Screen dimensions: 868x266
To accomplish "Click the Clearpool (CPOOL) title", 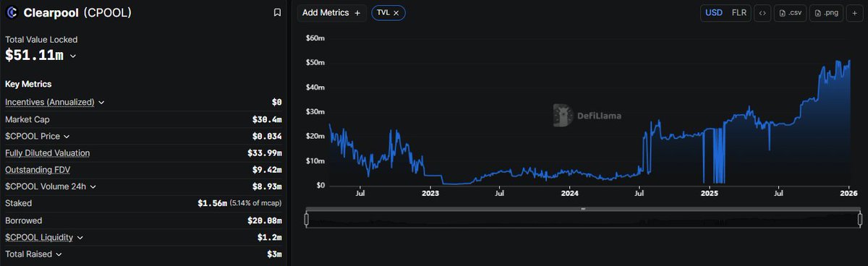I will click(77, 12).
